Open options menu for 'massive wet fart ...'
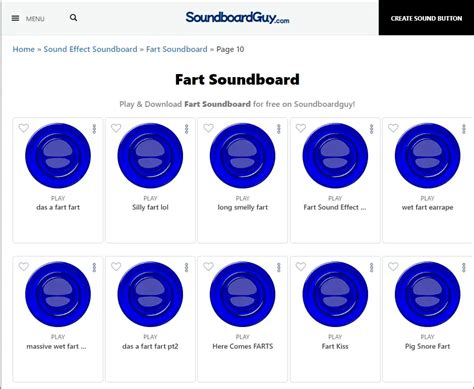474x389 pixels. tap(94, 267)
